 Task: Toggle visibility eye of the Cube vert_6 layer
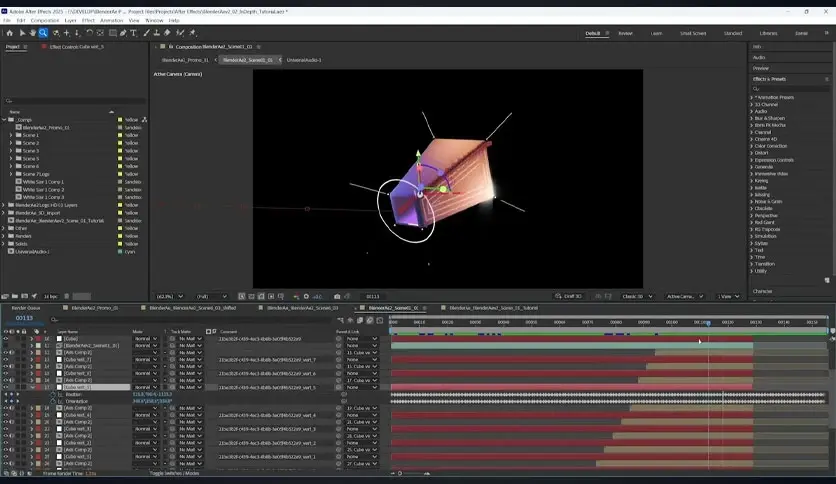[6, 373]
